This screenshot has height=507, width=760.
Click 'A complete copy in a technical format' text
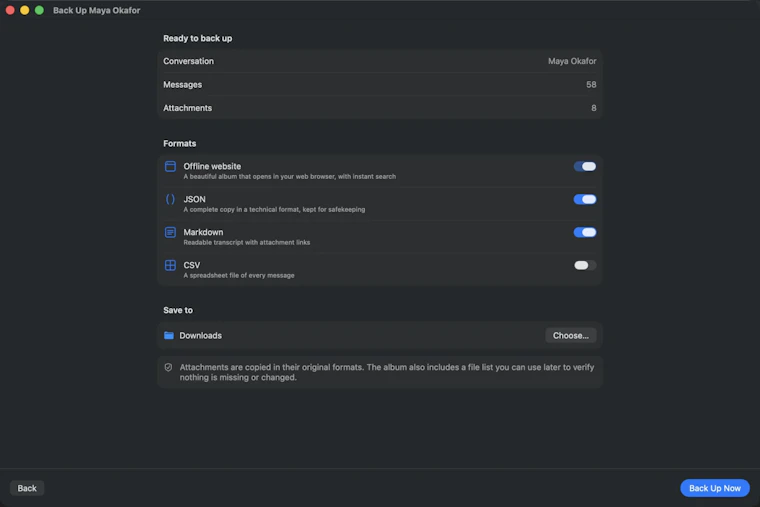point(274,209)
